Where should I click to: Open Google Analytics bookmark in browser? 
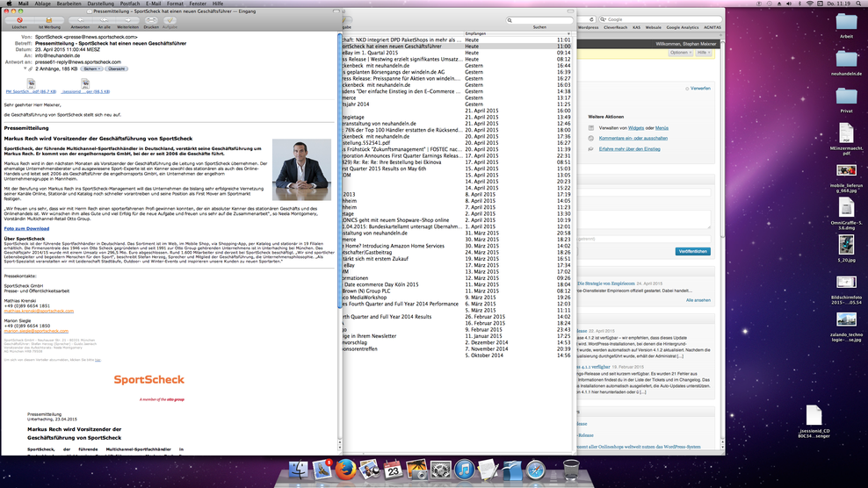click(682, 27)
